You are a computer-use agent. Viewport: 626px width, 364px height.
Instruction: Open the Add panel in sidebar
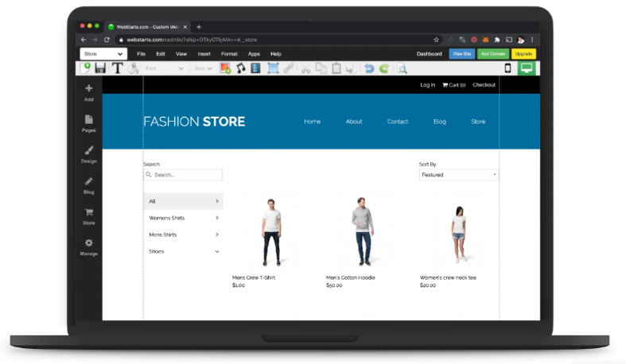pos(88,93)
